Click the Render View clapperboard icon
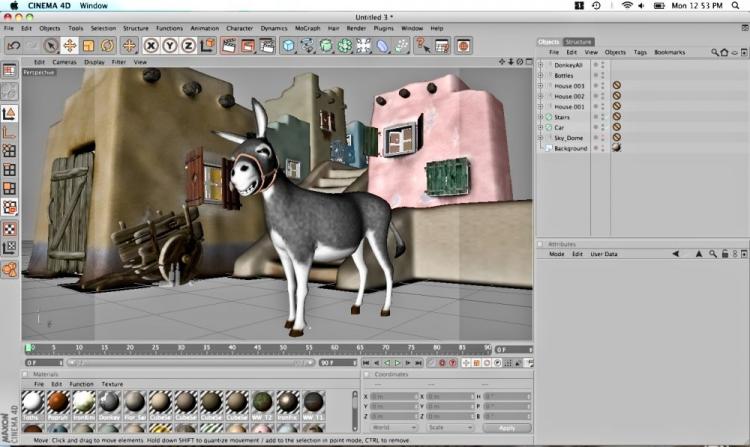This screenshot has height=447, width=750. tap(228, 46)
